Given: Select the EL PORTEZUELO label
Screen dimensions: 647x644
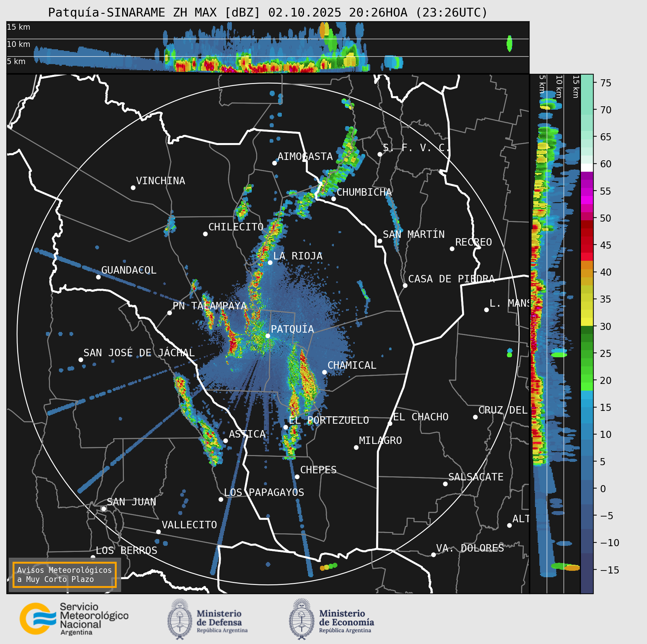Looking at the screenshot, I should point(329,420).
